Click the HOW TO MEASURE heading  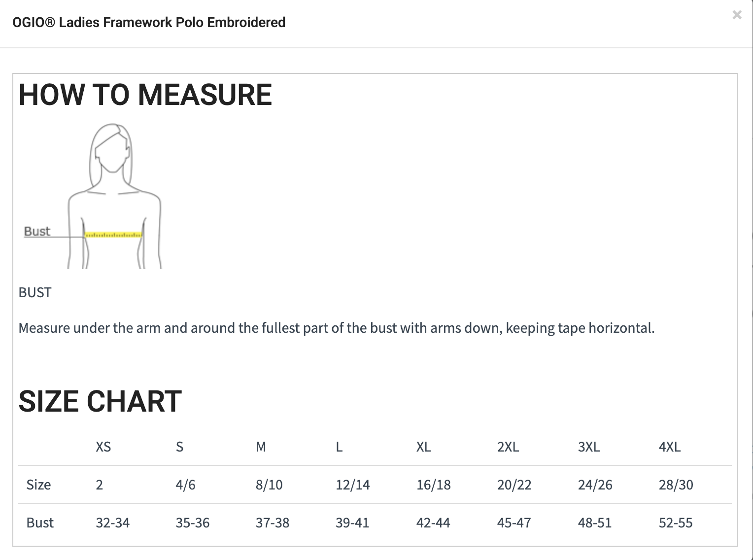[x=145, y=95]
